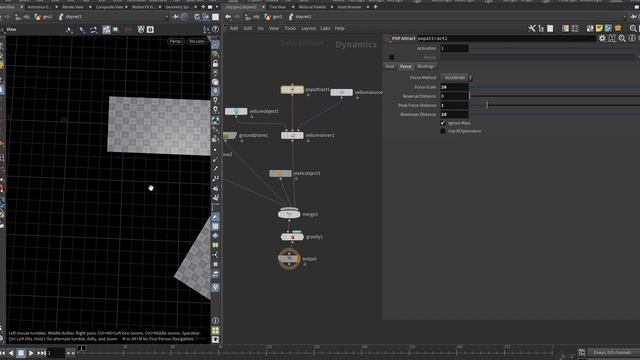Click the parameter pane info icon
This screenshot has width=640, height=360.
click(x=632, y=38)
